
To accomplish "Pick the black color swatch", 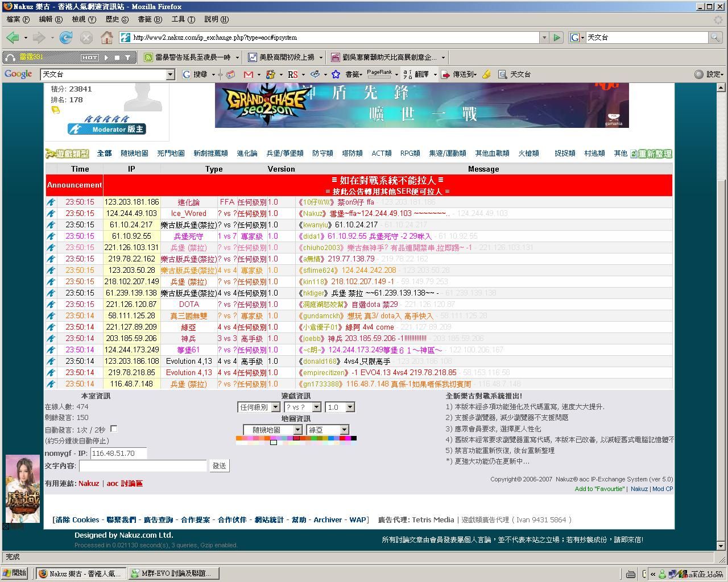I will coord(354,438).
